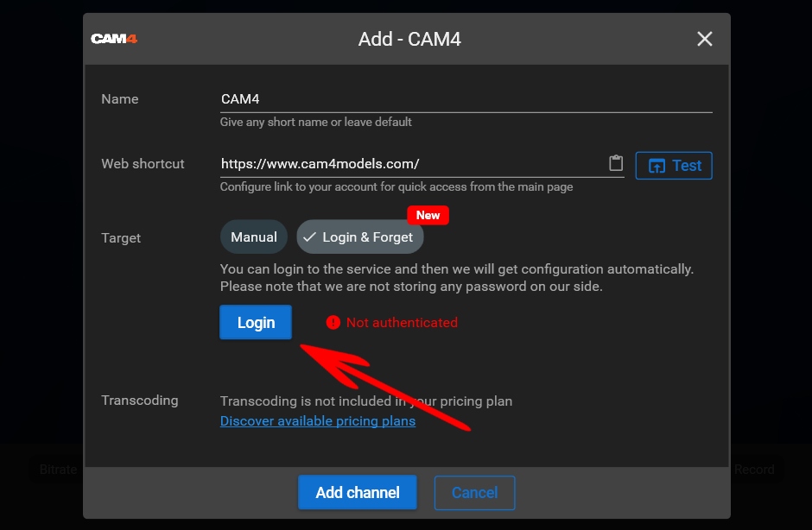The image size is (812, 530).
Task: Click Record text behind the dialog
Action: (754, 470)
